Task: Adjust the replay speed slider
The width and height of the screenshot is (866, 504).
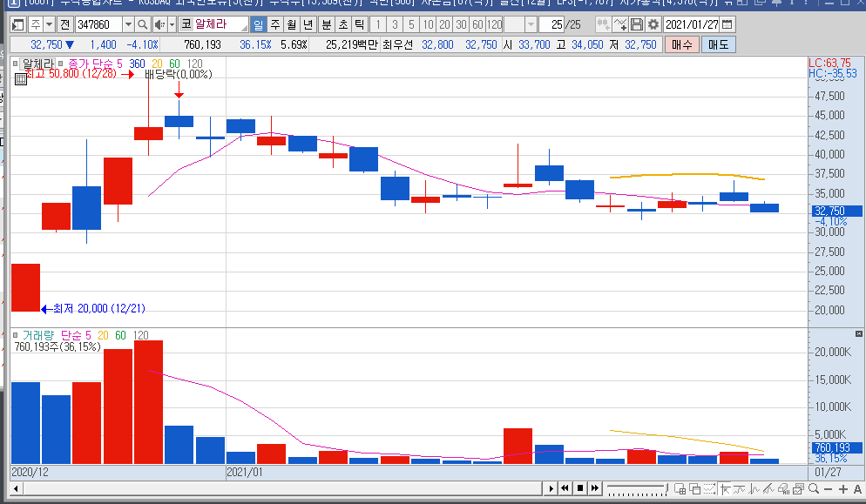Action: [x=637, y=488]
